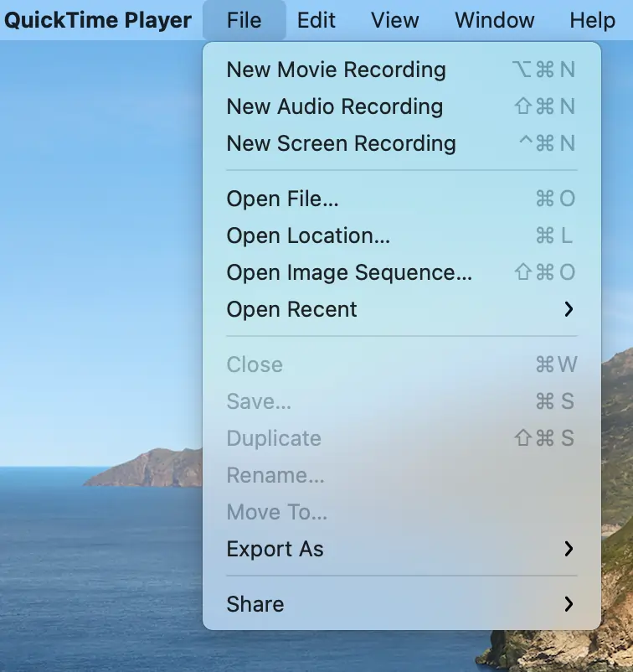Click the dimmed Rename… item
This screenshot has height=672, width=633.
coord(402,475)
